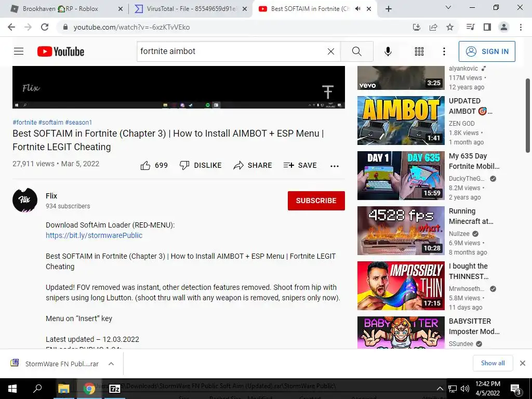The height and width of the screenshot is (399, 532).
Task: Click the #fortnite hashtag
Action: point(24,123)
